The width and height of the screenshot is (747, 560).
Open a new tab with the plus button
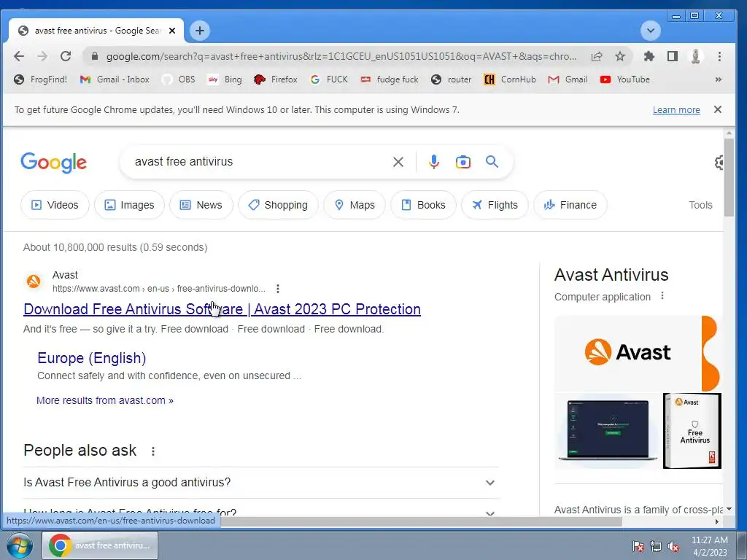point(200,31)
